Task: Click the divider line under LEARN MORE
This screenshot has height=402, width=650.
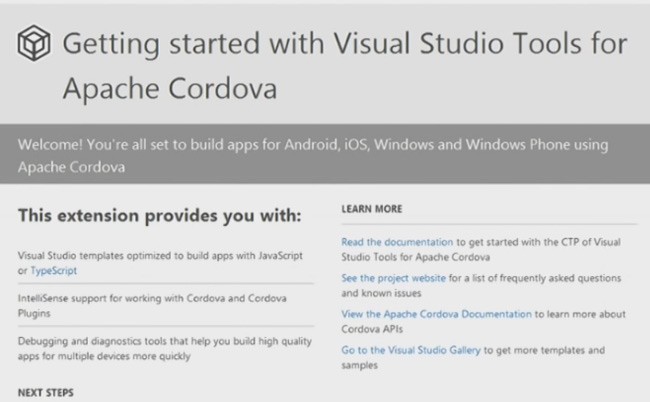Action: [x=489, y=224]
